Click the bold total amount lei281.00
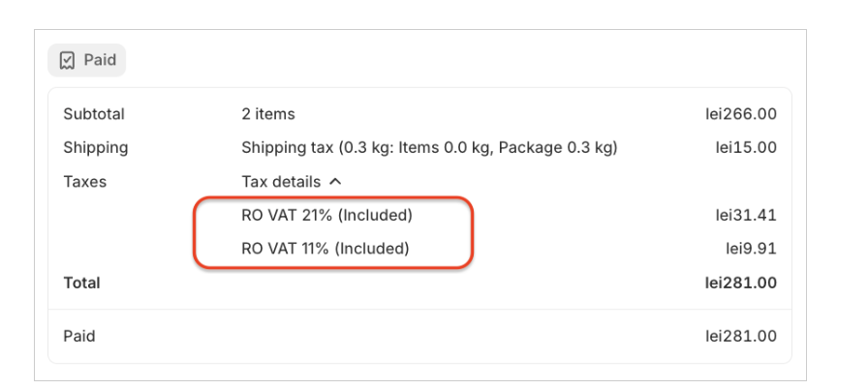 pyautogui.click(x=740, y=284)
